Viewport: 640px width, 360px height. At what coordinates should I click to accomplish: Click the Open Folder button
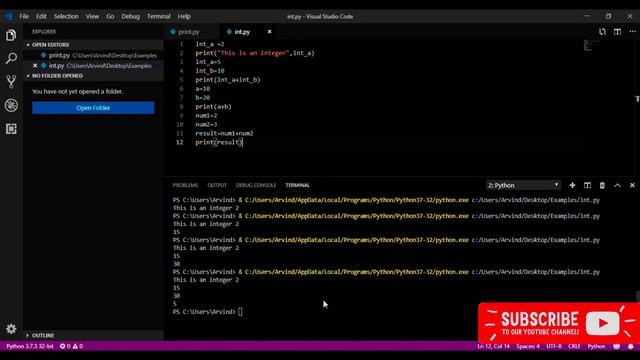[x=93, y=108]
